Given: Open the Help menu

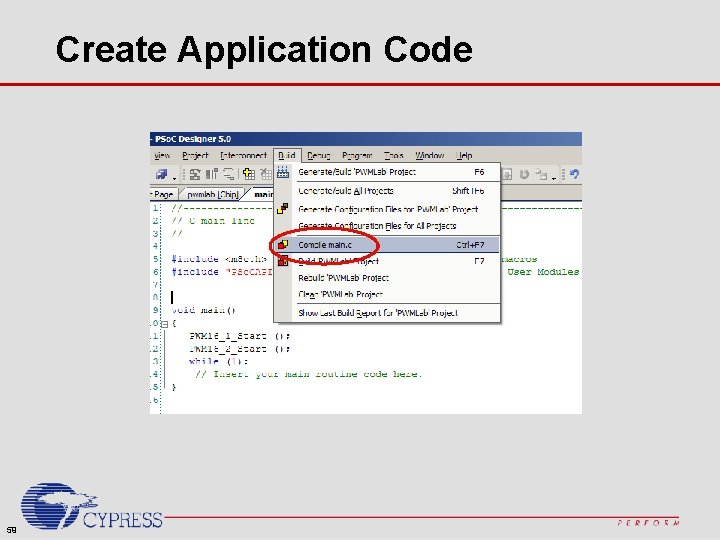Looking at the screenshot, I should [464, 155].
